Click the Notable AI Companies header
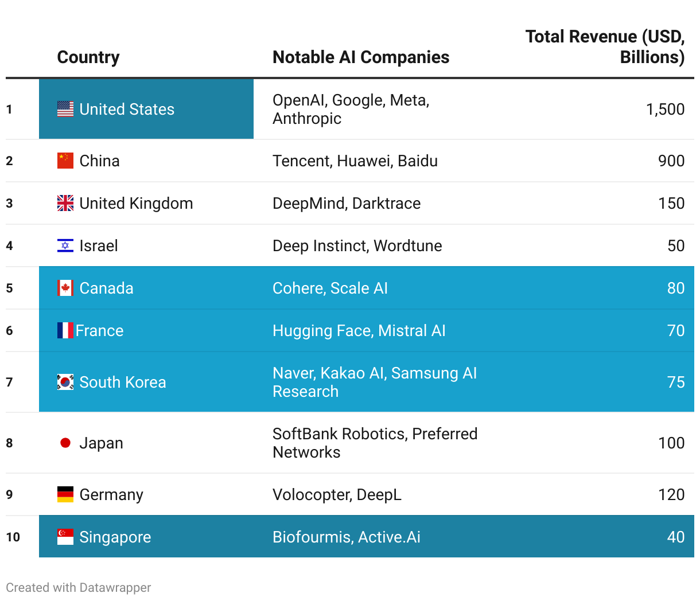The image size is (700, 601). coord(361,57)
